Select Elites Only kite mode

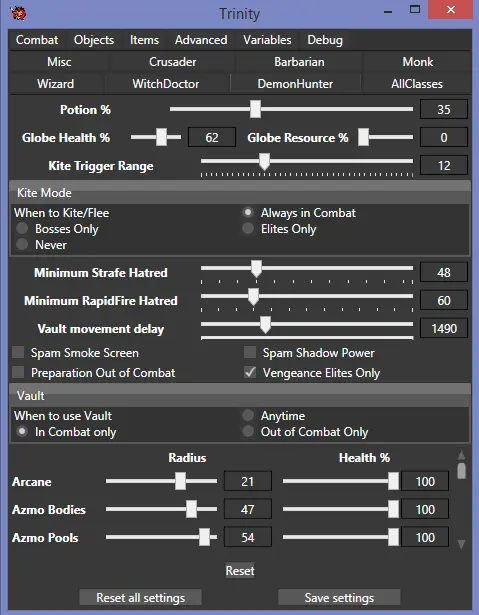248,228
